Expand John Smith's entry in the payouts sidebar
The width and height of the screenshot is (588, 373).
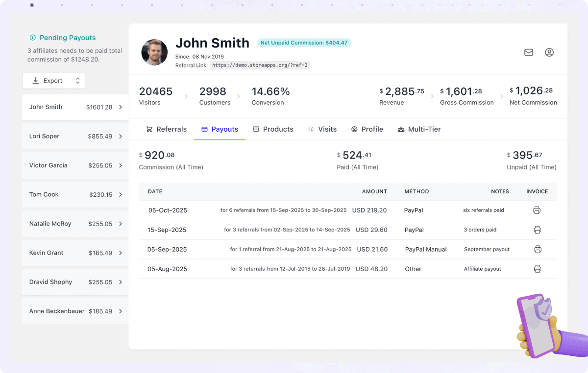click(121, 107)
